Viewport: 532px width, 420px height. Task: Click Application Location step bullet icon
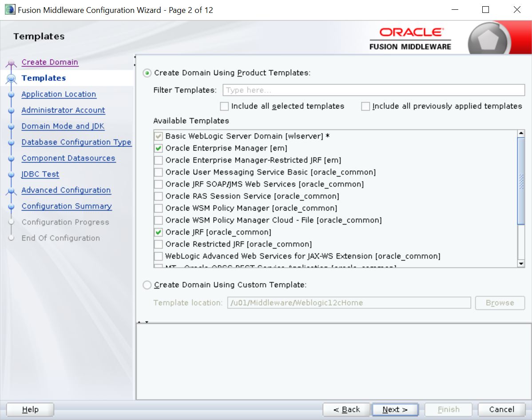tap(11, 95)
